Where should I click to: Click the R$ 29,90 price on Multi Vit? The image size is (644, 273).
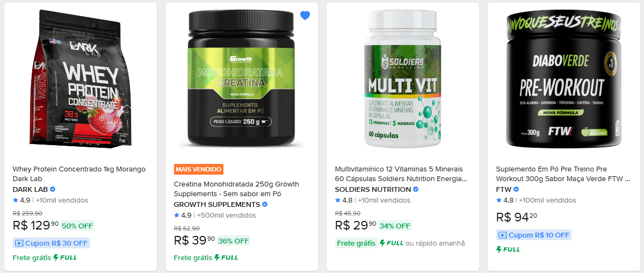click(x=355, y=225)
